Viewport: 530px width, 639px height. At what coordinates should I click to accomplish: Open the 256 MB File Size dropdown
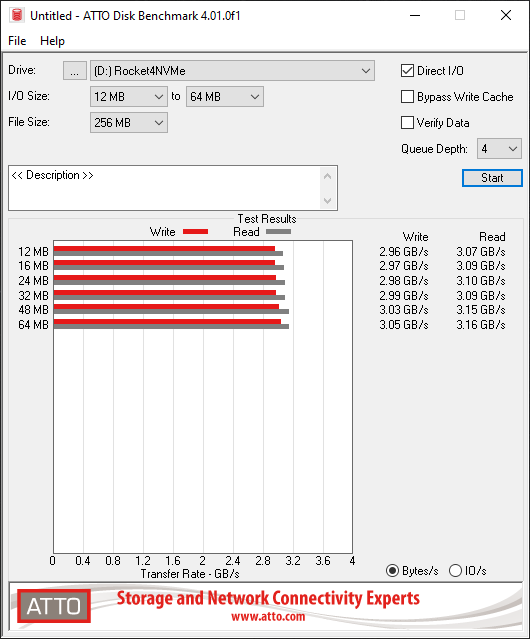pyautogui.click(x=129, y=123)
